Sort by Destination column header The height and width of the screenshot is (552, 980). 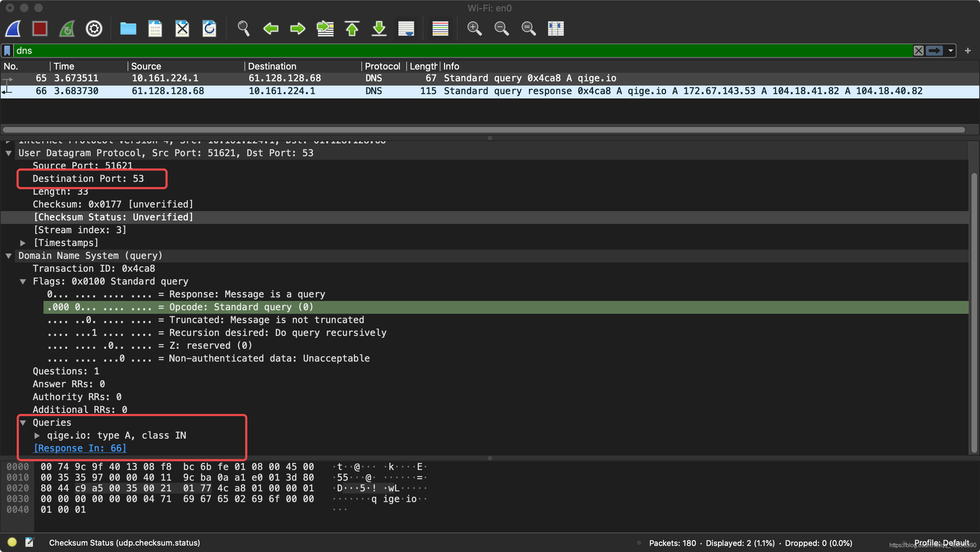click(303, 66)
